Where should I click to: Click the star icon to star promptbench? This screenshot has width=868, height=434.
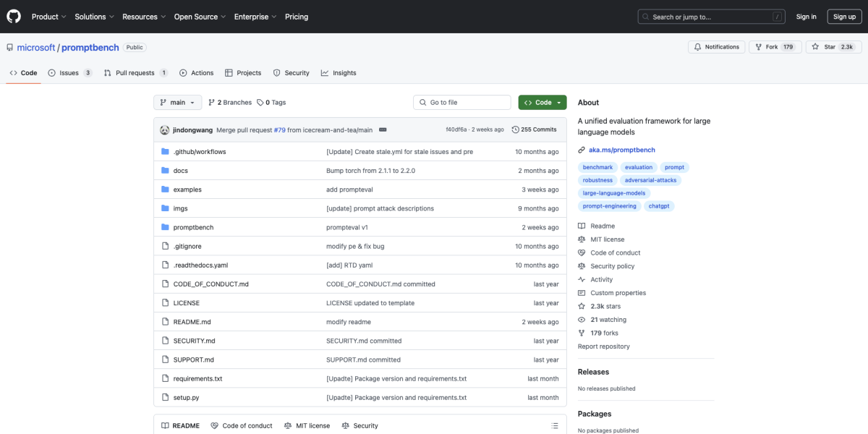[x=817, y=46]
